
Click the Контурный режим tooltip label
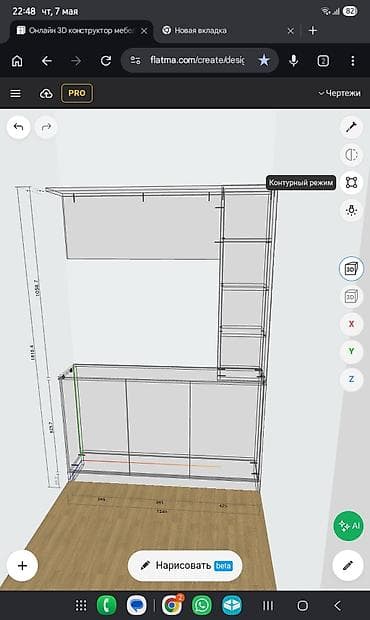point(301,183)
